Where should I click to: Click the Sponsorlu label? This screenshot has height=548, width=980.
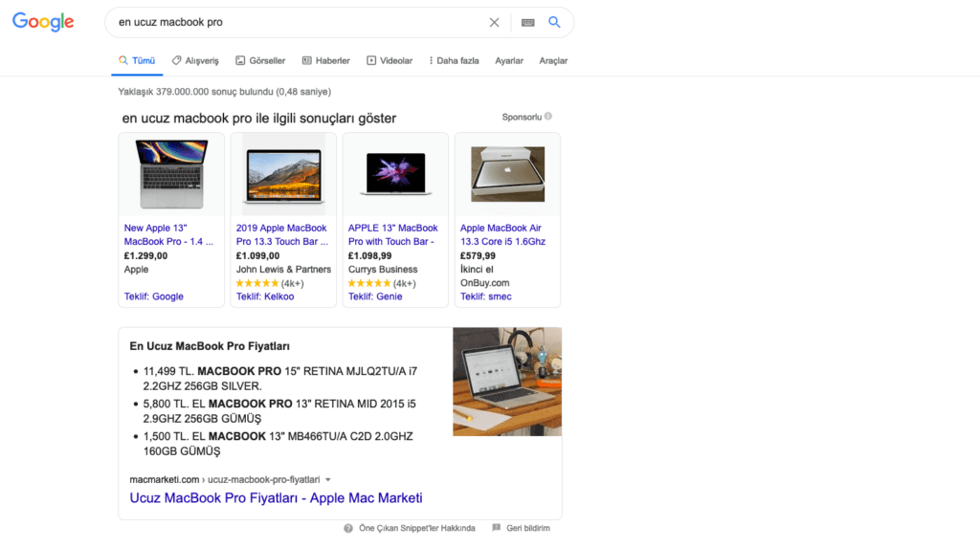(522, 117)
